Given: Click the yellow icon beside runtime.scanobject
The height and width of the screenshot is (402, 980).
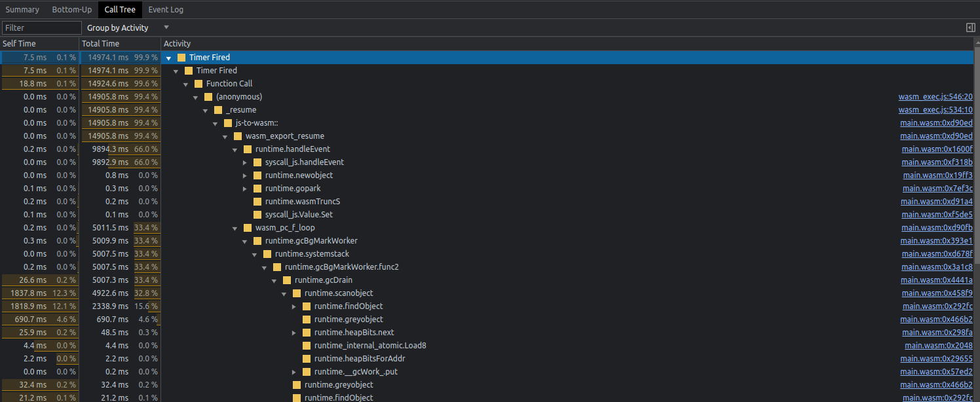Looking at the screenshot, I should (x=296, y=293).
